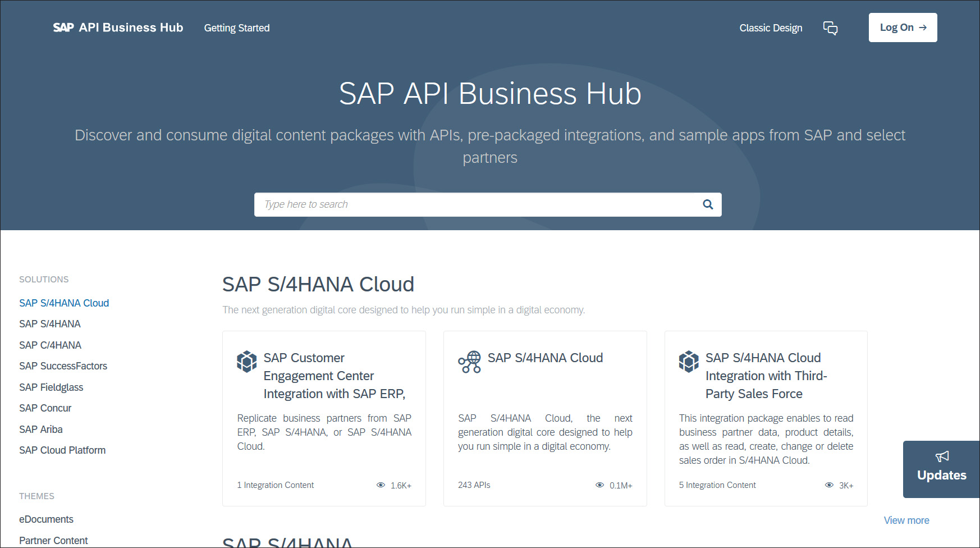Click the eye icon beside 3K+ views
The height and width of the screenshot is (548, 980).
click(829, 485)
